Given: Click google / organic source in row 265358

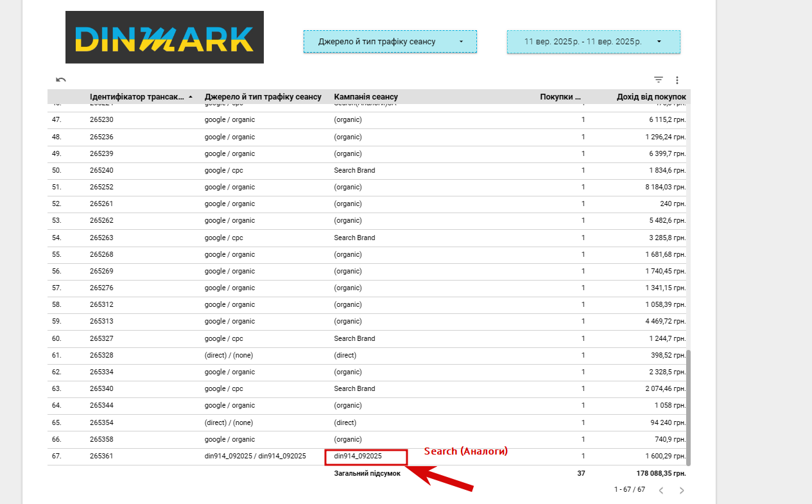Looking at the screenshot, I should pos(230,439).
